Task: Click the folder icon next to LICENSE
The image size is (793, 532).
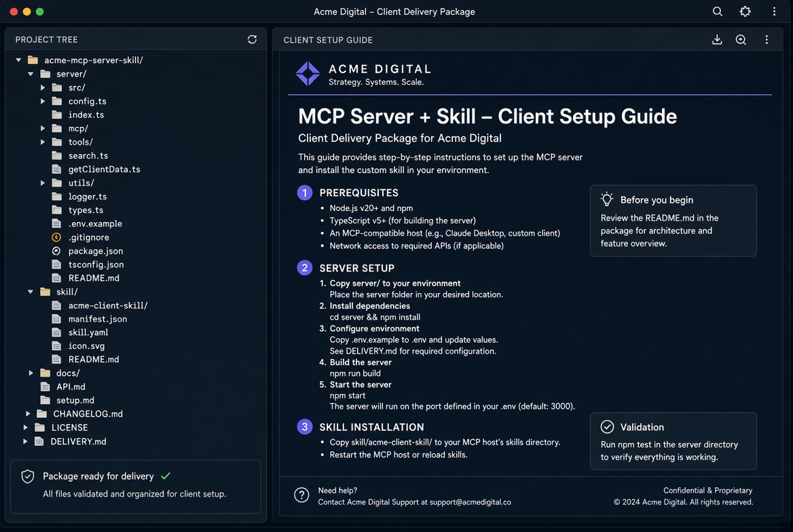Action: point(39,427)
